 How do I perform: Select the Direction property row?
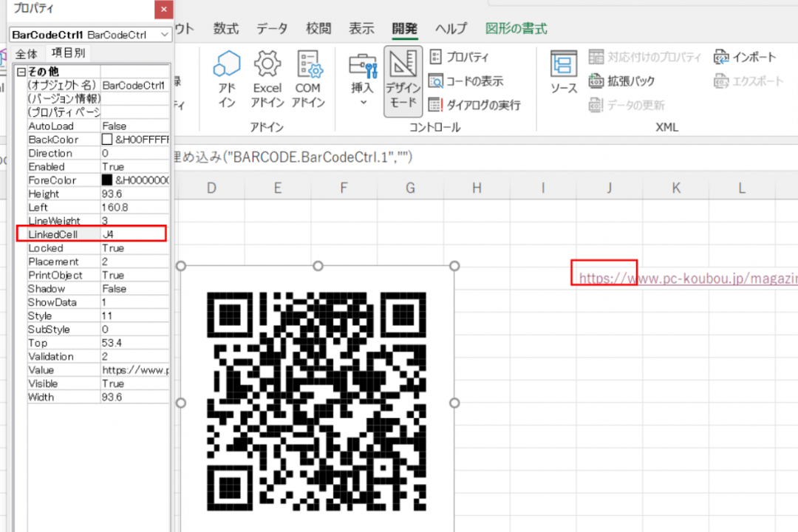(98, 153)
